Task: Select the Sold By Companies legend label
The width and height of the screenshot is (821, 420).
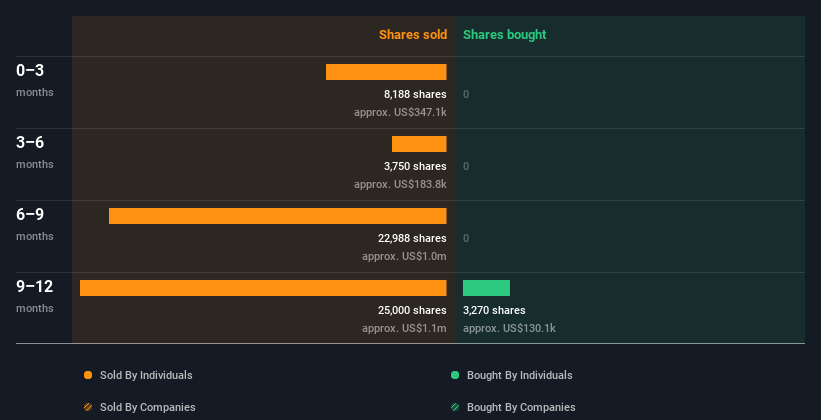Action: point(148,407)
